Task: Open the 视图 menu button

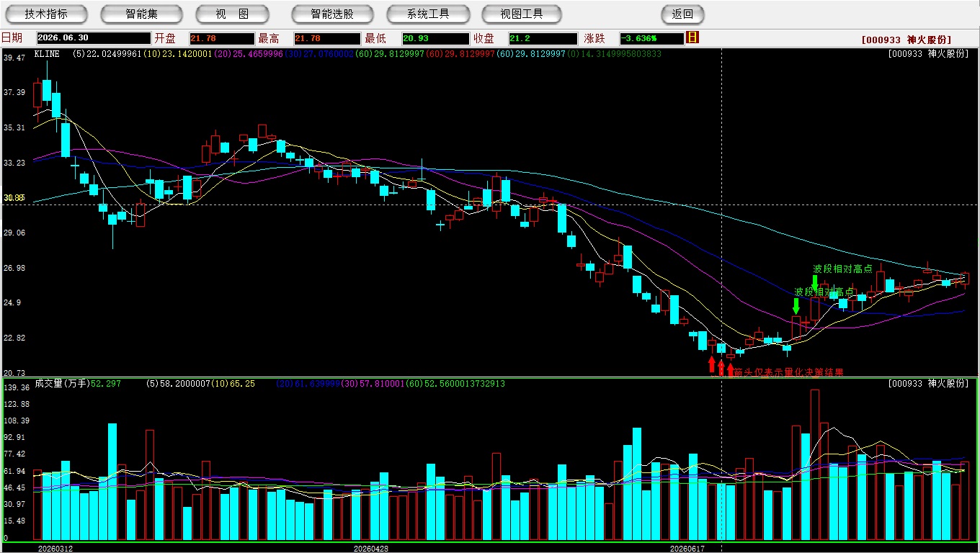Action: (x=232, y=14)
